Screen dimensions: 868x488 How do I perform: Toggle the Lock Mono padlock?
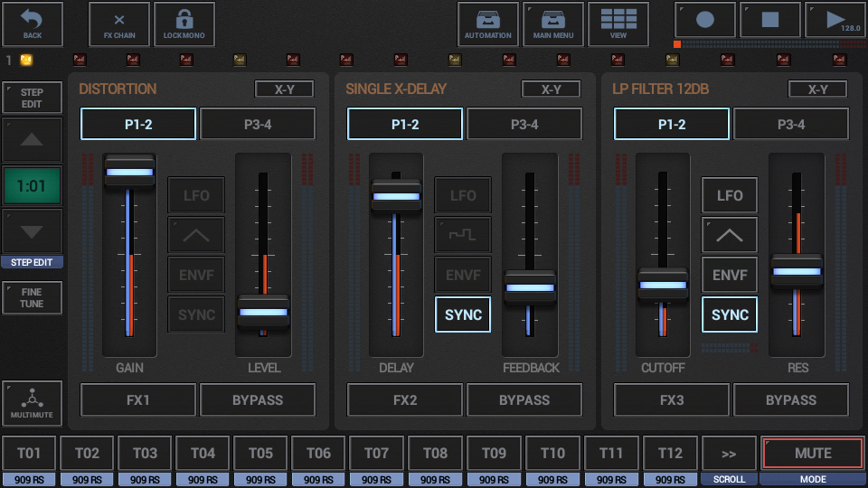[184, 24]
